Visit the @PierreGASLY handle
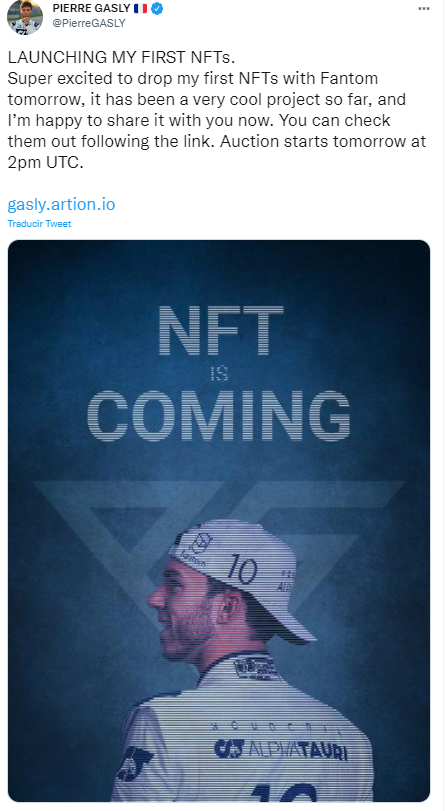 pos(88,23)
